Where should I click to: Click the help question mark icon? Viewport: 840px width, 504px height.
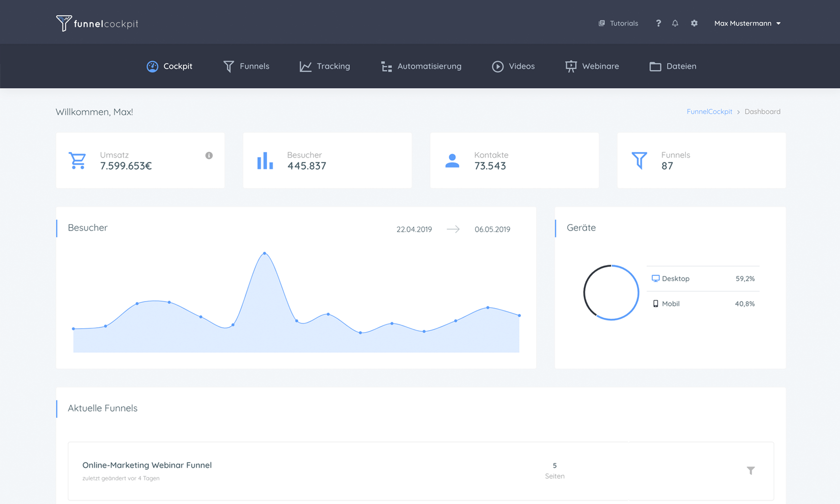click(658, 23)
